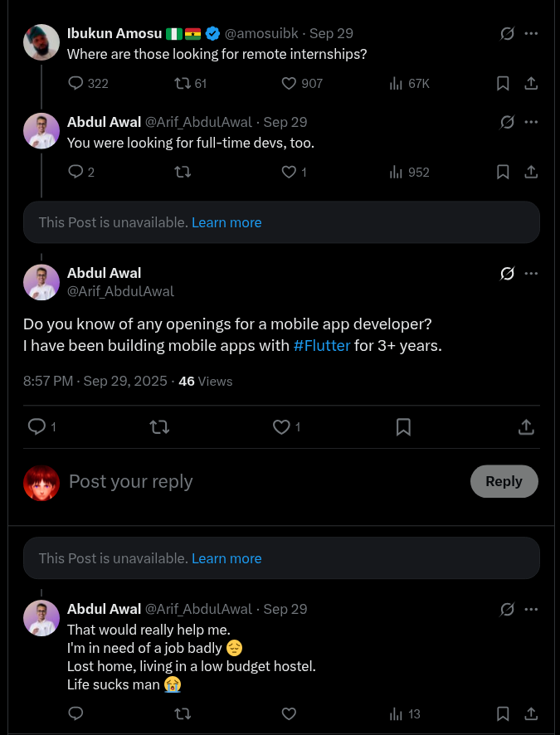Click first 'Learn more' unavailable post link
This screenshot has height=735, width=560.
coord(226,222)
